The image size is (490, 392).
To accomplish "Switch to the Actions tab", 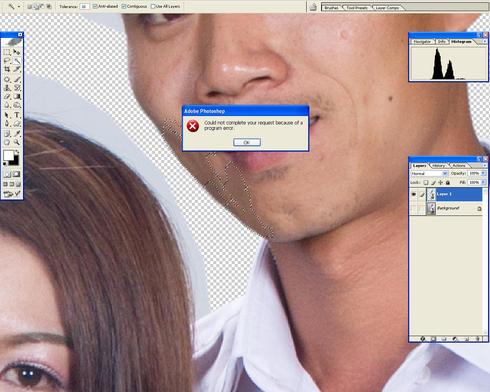I will [459, 166].
